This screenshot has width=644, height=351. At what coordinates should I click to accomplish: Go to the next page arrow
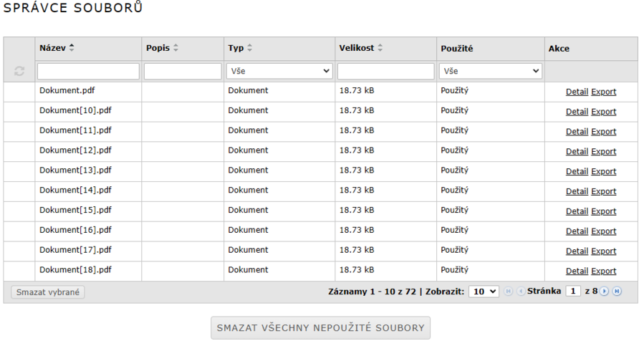click(605, 292)
